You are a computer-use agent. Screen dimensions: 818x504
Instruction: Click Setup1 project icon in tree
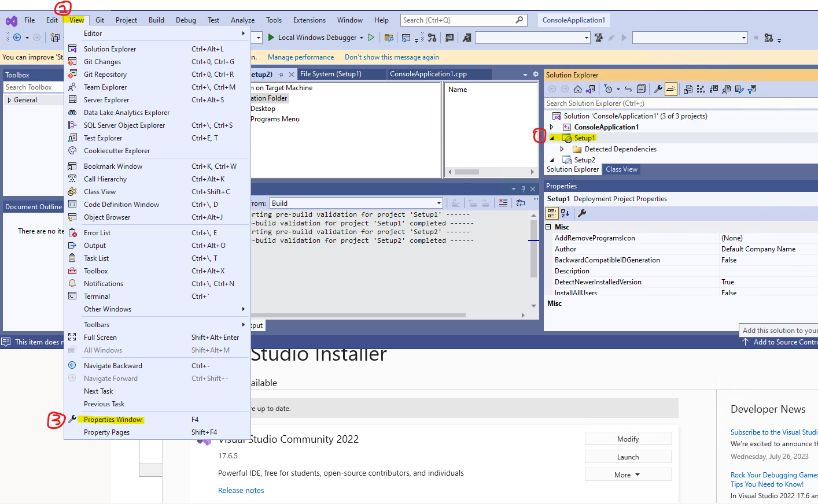[568, 138]
